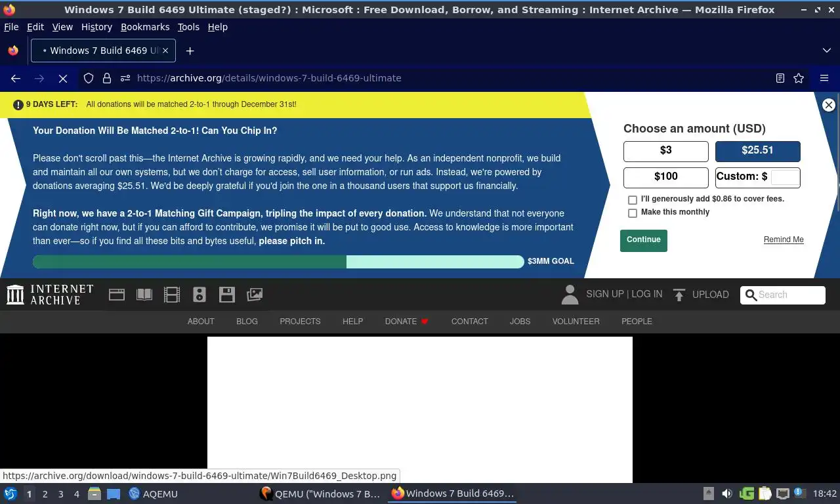Open the Video film-strip icon
This screenshot has width=840, height=504.
[172, 295]
